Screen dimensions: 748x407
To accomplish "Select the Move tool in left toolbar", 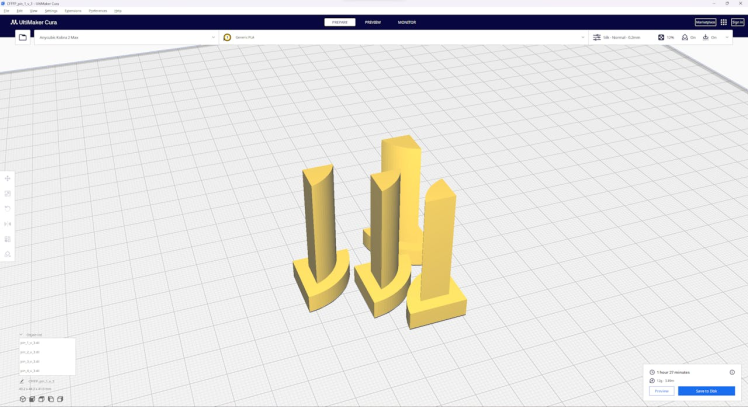I will (8, 178).
